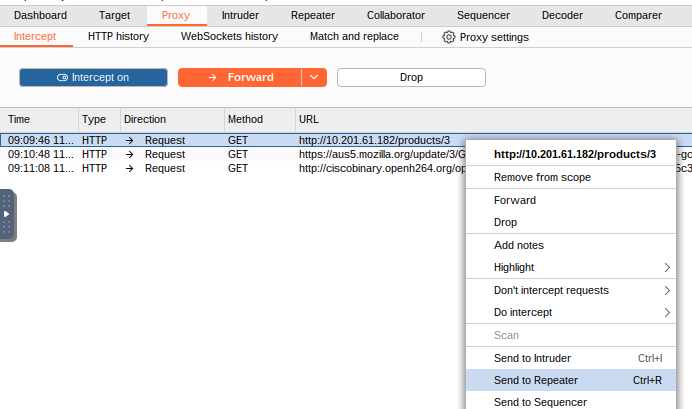Click the Proxy settings gear icon
Image resolution: width=692 pixels, height=409 pixels.
[x=448, y=37]
